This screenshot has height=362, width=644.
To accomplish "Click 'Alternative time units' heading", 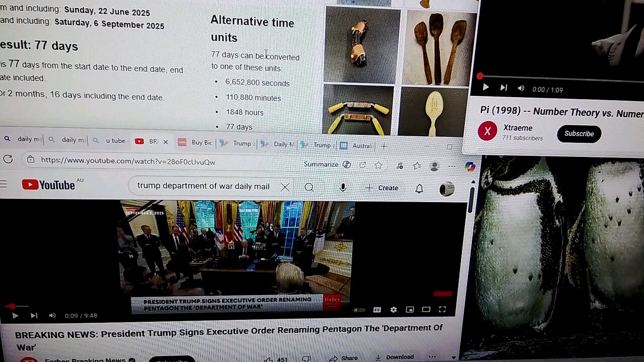I will coord(252,29).
